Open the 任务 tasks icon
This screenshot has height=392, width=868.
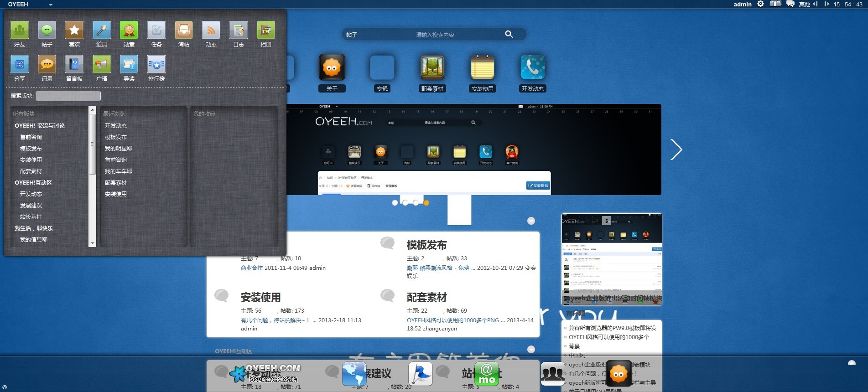[156, 31]
